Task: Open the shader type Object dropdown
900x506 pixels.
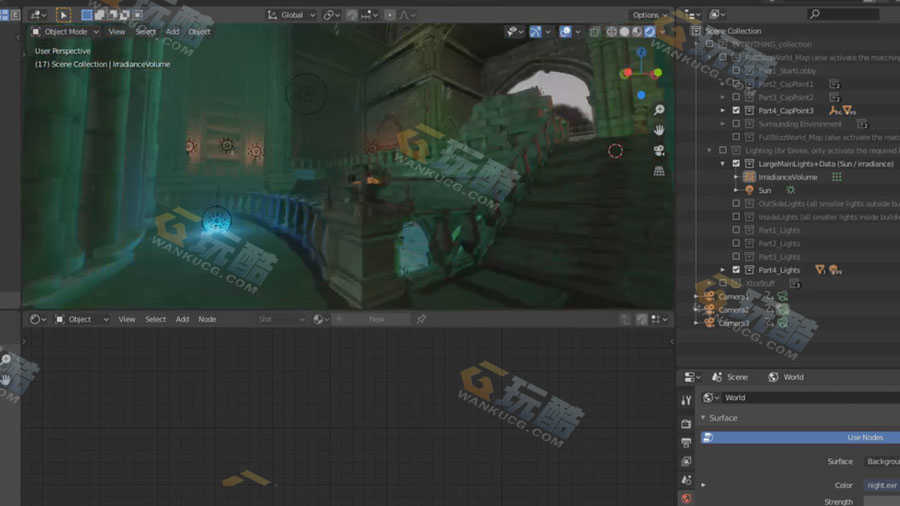Action: coord(82,319)
